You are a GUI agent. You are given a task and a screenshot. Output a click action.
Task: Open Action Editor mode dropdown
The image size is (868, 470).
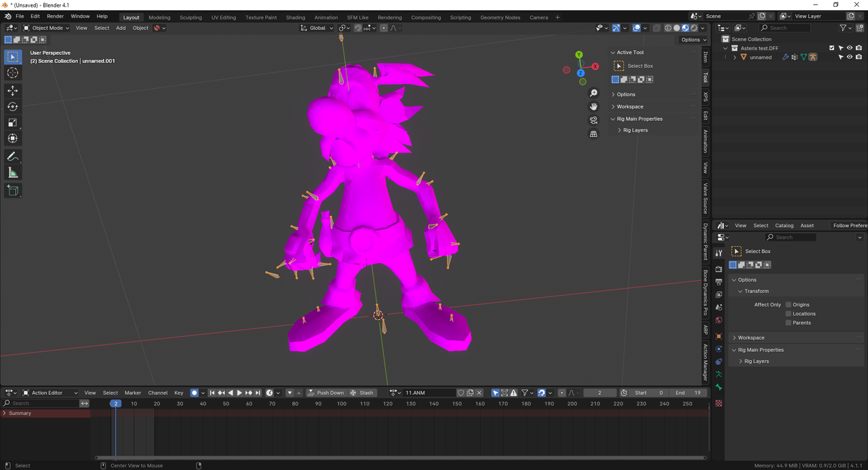[x=50, y=393]
